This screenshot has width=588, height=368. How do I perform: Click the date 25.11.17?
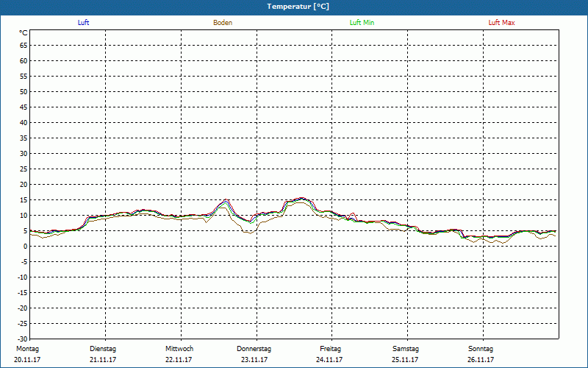click(405, 360)
